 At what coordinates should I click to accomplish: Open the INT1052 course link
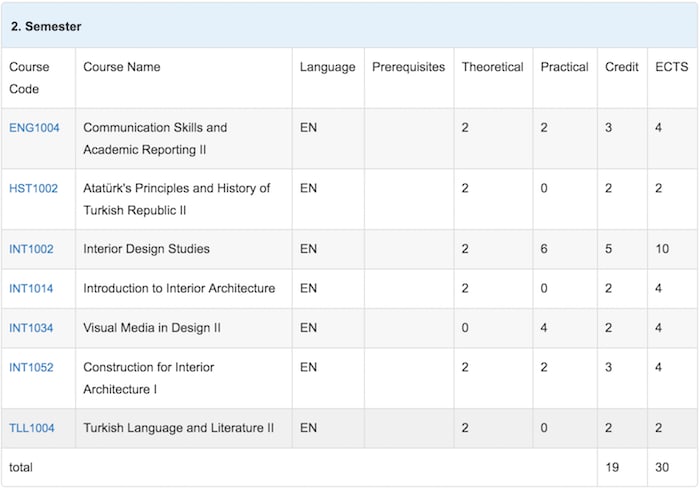[x=31, y=367]
